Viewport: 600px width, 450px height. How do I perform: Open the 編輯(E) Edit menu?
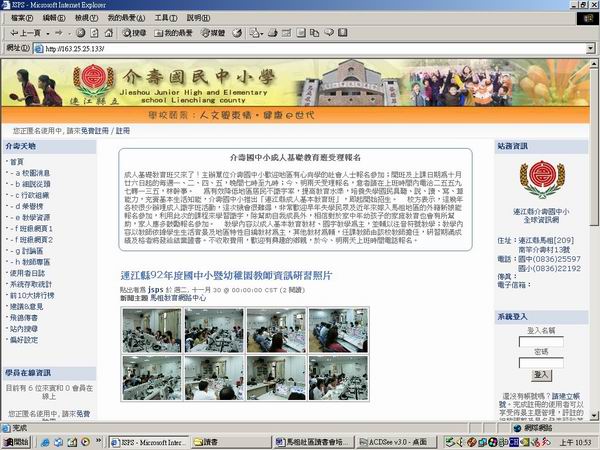coord(54,18)
